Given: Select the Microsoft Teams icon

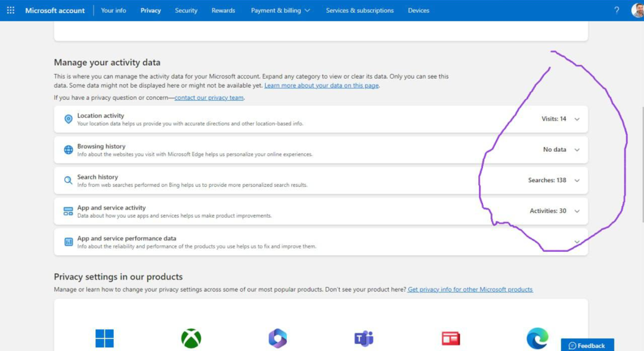Looking at the screenshot, I should tap(364, 338).
